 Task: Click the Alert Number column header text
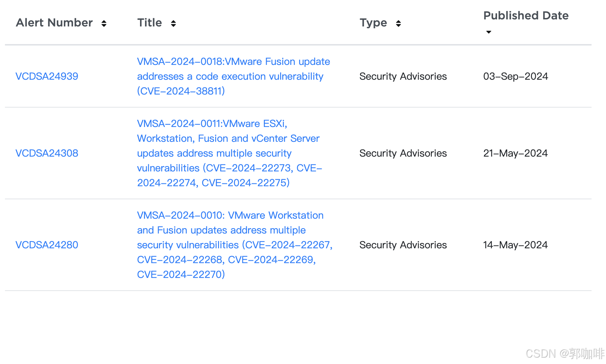[x=54, y=23]
